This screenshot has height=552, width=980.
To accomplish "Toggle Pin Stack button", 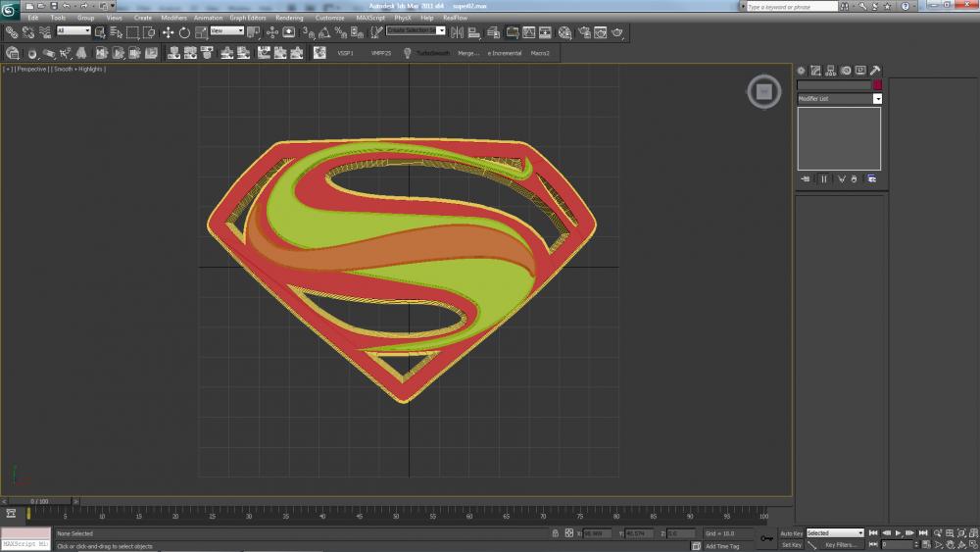I will 806,179.
